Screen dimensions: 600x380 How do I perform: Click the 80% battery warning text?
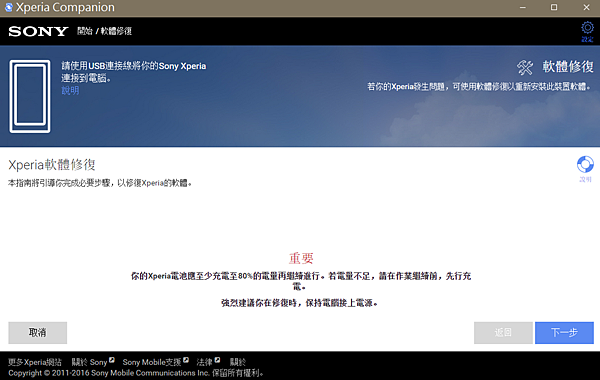(301, 281)
